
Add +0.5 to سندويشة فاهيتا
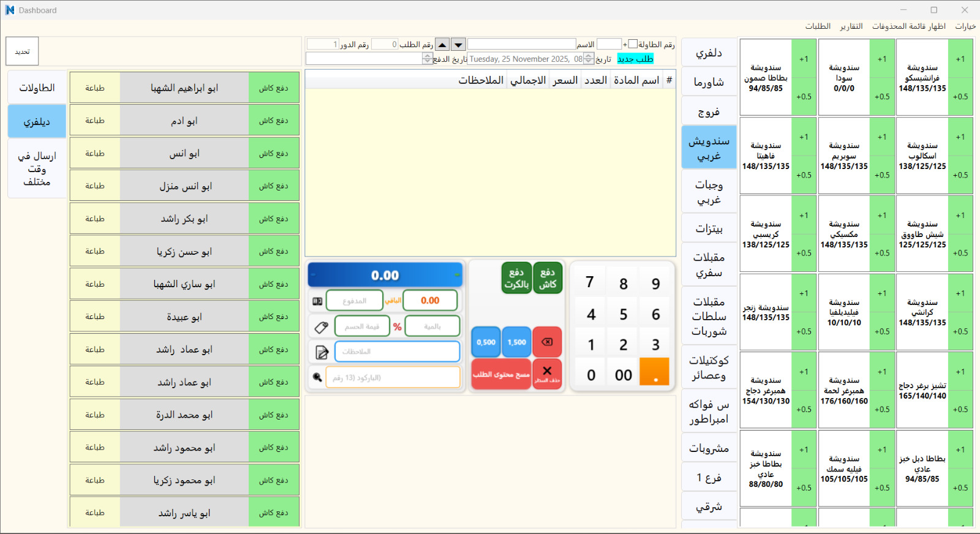point(804,175)
